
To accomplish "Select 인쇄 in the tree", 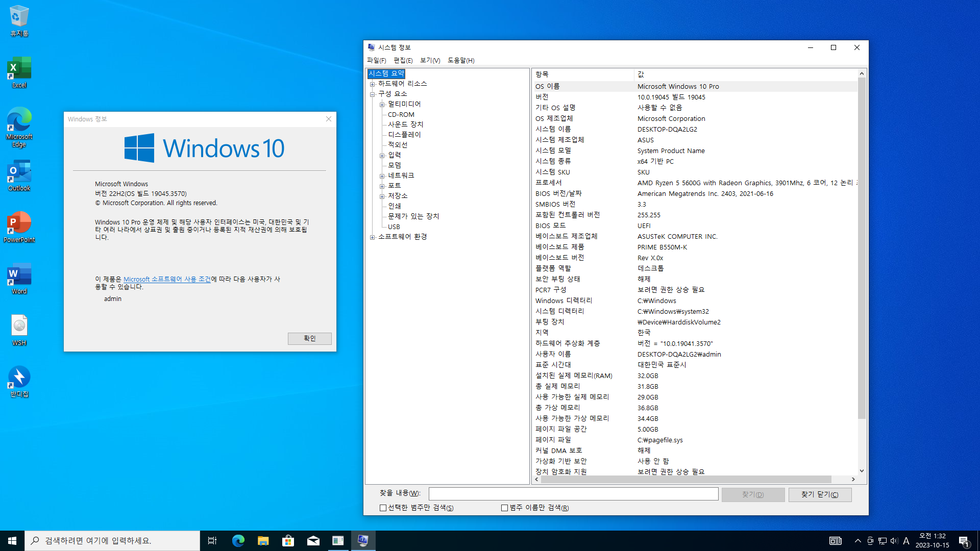I will click(x=395, y=206).
